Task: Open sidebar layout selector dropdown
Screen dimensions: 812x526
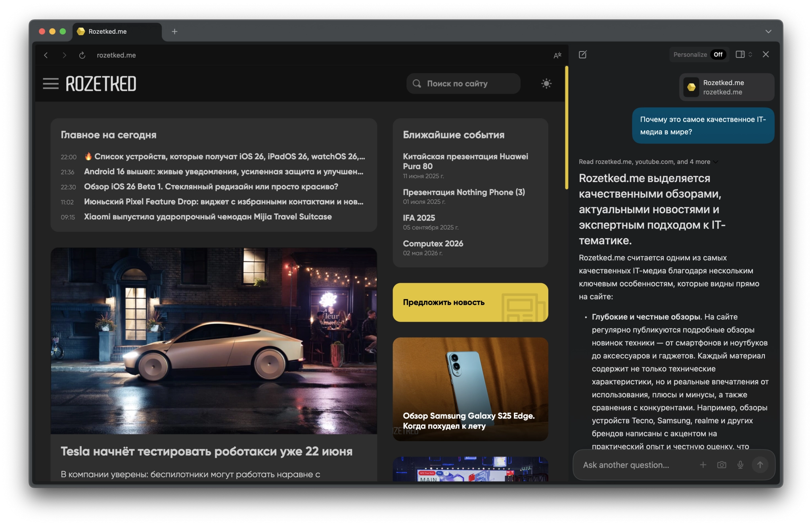Action: point(744,54)
